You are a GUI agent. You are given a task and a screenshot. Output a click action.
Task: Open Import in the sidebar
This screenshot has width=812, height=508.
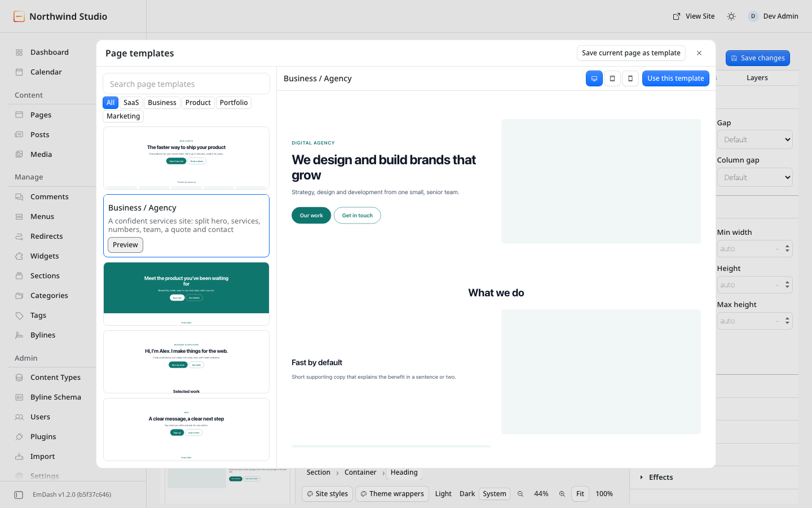click(x=43, y=457)
